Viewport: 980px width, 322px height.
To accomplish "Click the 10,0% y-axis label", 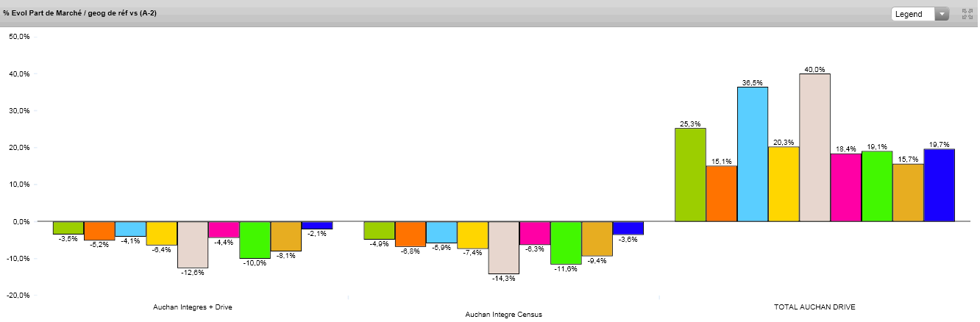I will tap(18, 185).
